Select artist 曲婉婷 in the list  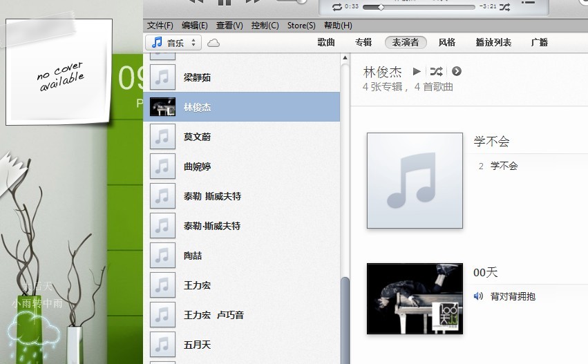point(242,166)
